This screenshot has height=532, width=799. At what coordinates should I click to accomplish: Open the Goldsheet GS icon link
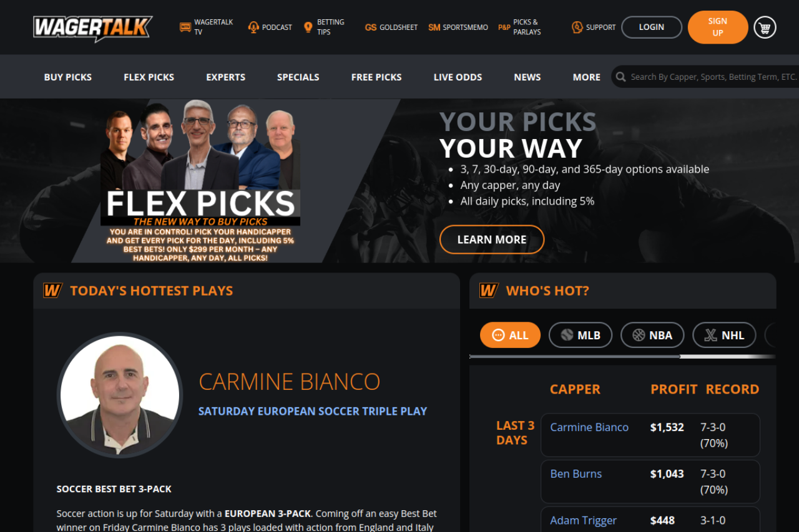[371, 27]
